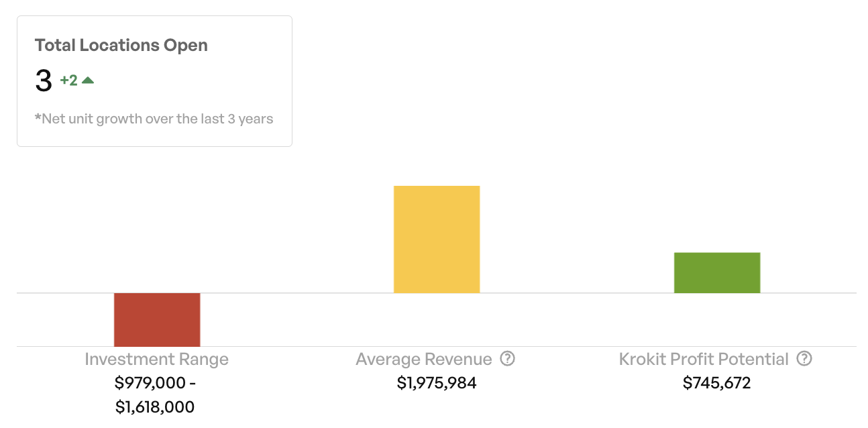Click the chart's horizontal zero baseline
Screen dimensions: 868x428
[x=302, y=293]
